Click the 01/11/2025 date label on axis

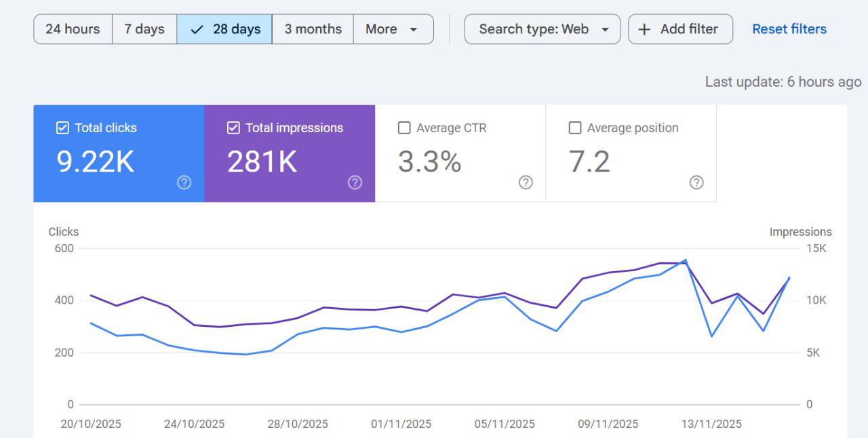pos(401,424)
